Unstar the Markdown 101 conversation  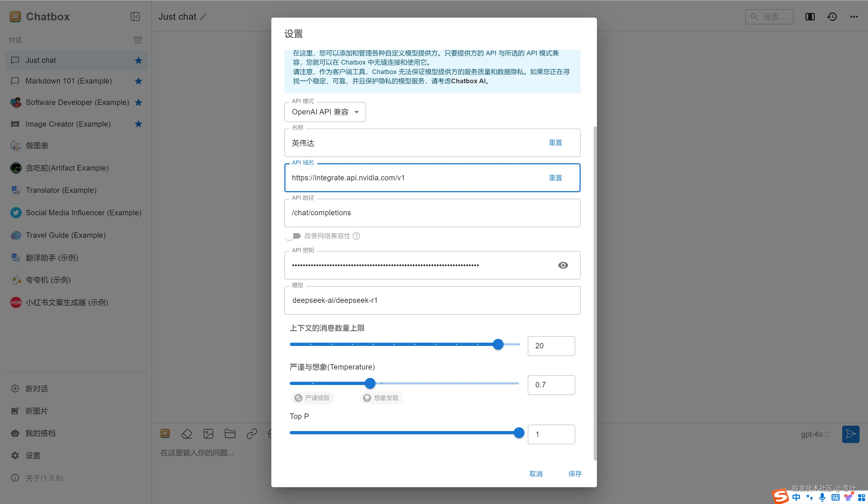pos(138,81)
